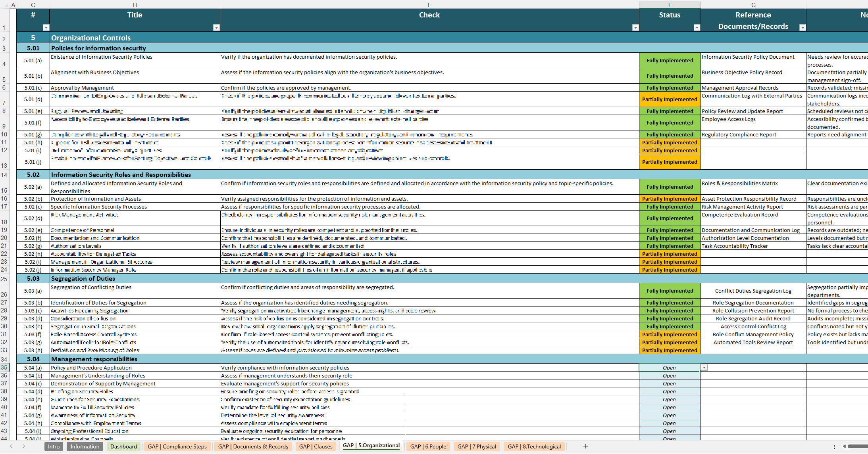The height and width of the screenshot is (454, 868).
Task: Click the Partially Implemented status for row 5.02b
Action: click(x=669, y=198)
